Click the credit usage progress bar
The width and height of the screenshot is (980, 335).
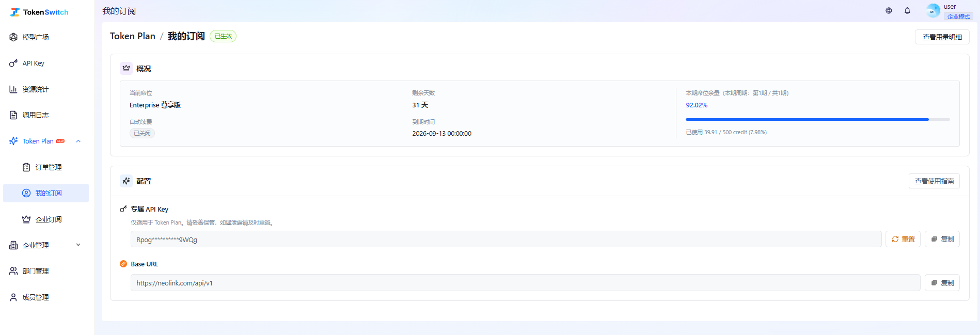(818, 119)
